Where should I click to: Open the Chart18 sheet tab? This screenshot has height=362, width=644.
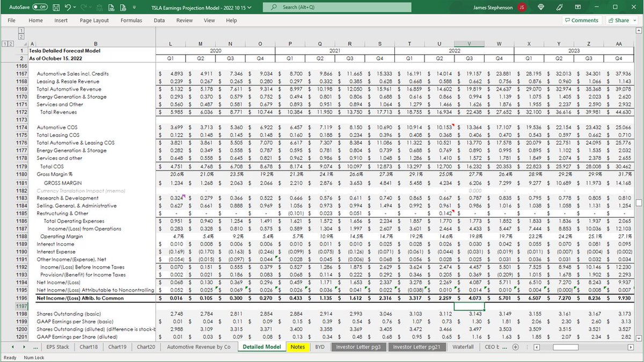click(88, 347)
